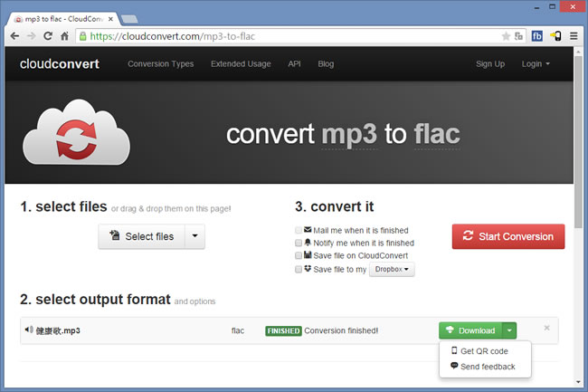The image size is (588, 392).
Task: Open the browser home icon
Action: [64, 36]
